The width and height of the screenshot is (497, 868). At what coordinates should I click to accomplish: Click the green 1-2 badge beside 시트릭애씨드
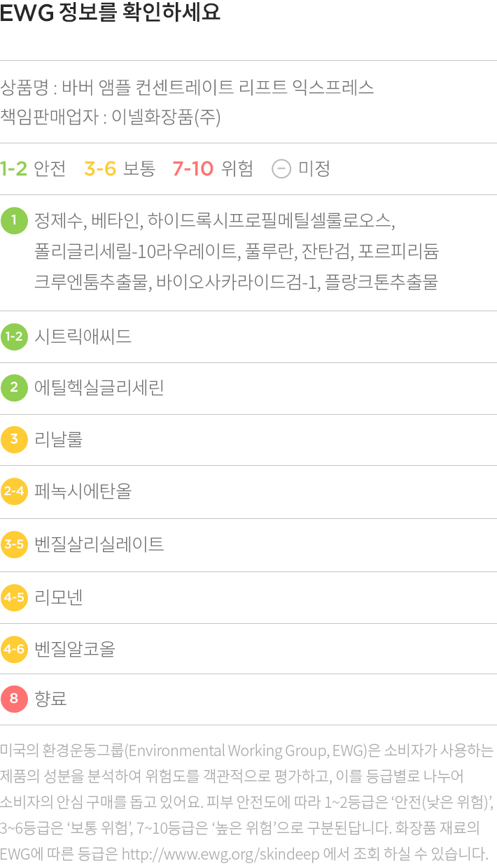pos(14,336)
